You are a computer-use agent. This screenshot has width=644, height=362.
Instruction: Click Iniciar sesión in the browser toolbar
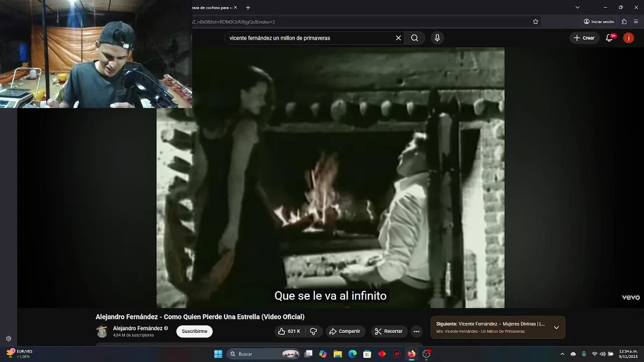tap(599, 22)
